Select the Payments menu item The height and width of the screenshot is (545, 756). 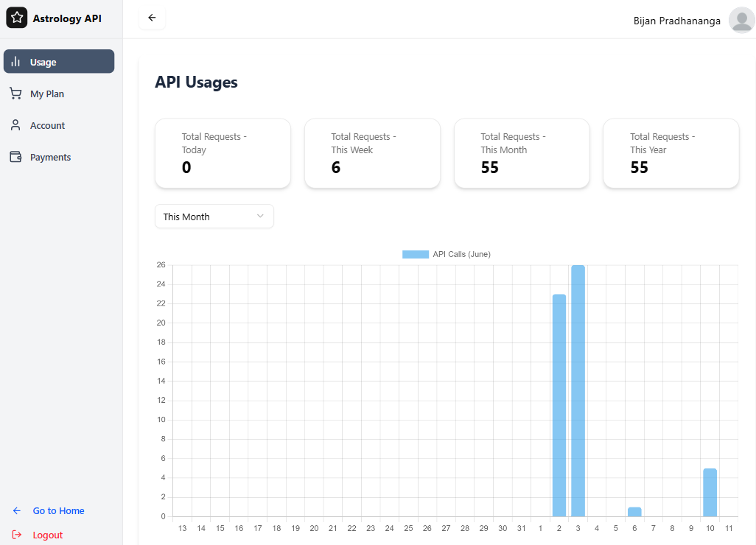click(x=52, y=157)
